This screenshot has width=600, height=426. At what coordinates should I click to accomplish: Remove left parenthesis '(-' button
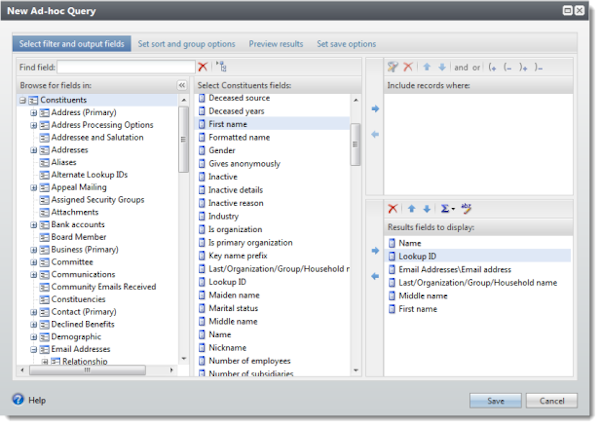[x=507, y=67]
